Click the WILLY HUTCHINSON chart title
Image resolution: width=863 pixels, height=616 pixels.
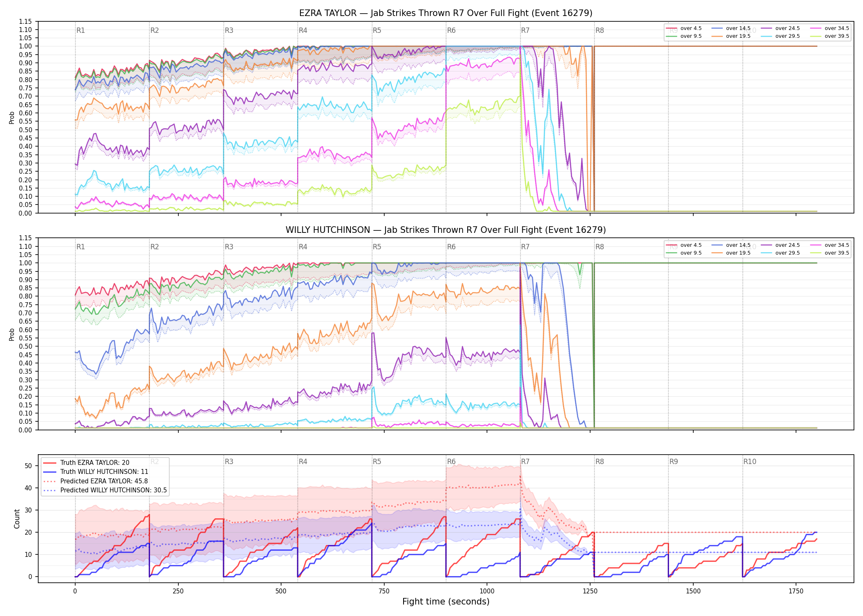point(446,230)
